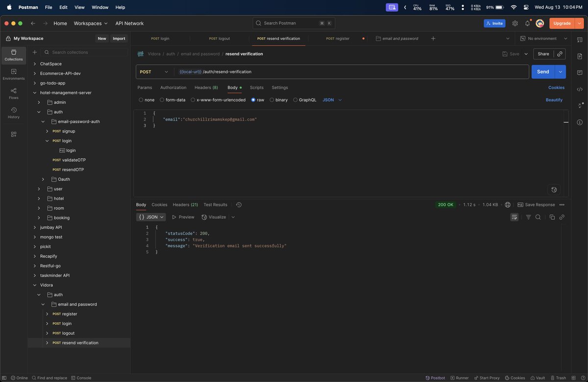
Task: Expand the Oauth folder
Action: point(43,179)
